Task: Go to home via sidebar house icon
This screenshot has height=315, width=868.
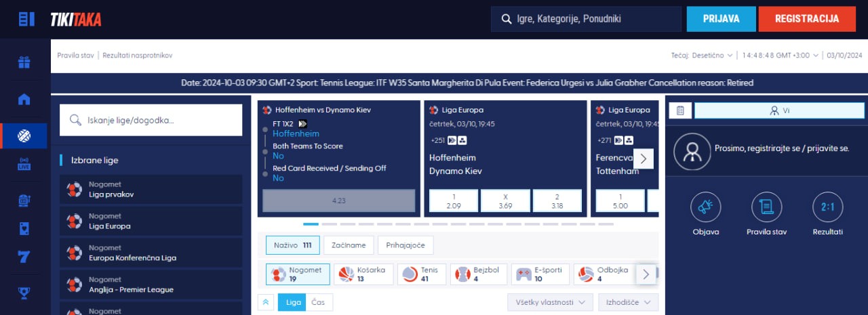Action: (x=24, y=100)
